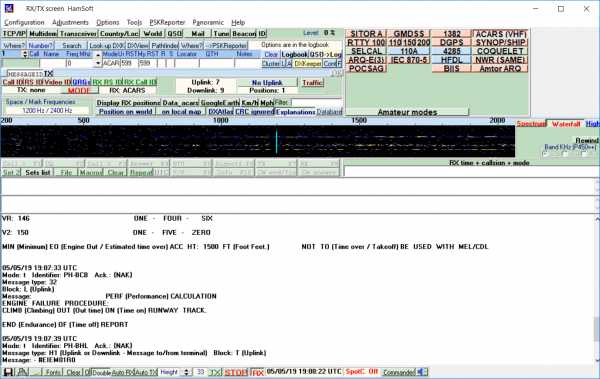600x379 pixels.
Task: Click the Height stepper arrows
Action: pyautogui.click(x=186, y=372)
